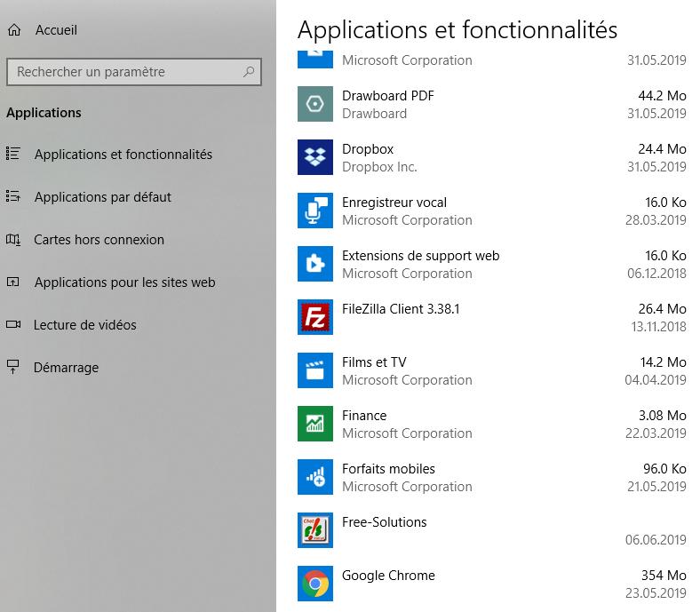Image resolution: width=700 pixels, height=612 pixels.
Task: Click the 354 Mo size value
Action: click(664, 576)
